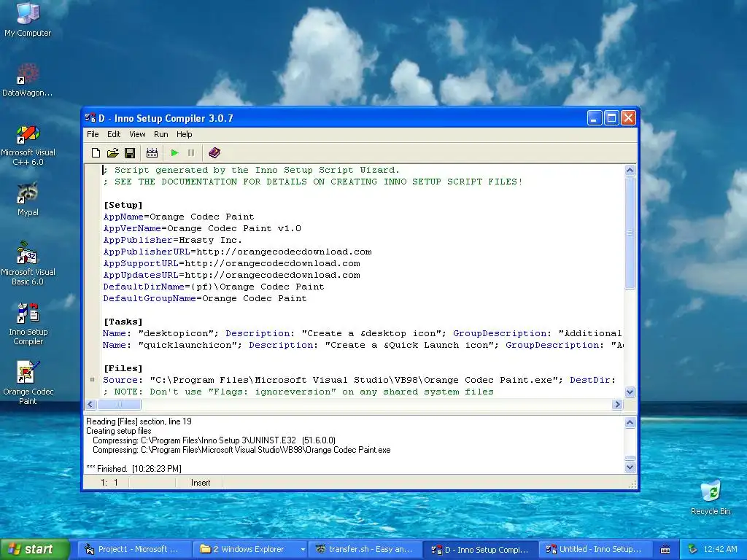The height and width of the screenshot is (560, 747).
Task: Click the Compile toolbar icon
Action: (x=152, y=153)
